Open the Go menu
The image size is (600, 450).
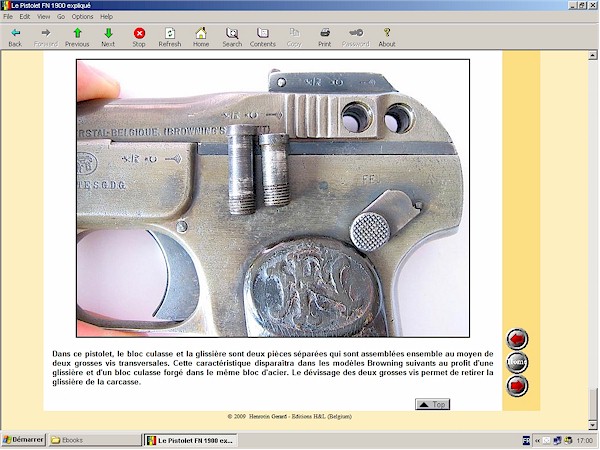[61, 17]
